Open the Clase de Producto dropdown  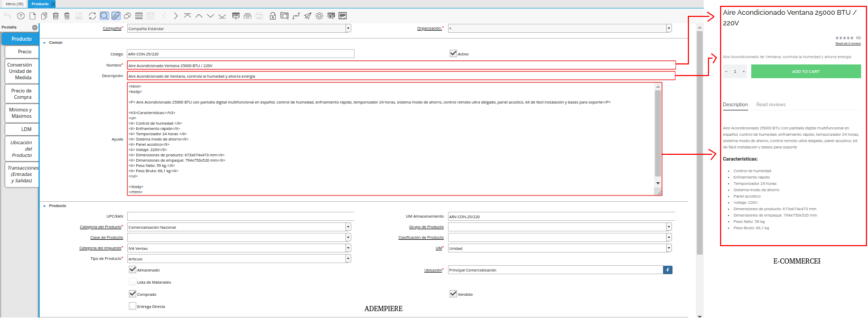(x=348, y=238)
